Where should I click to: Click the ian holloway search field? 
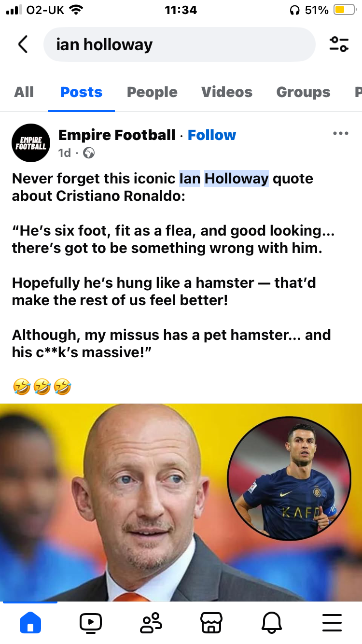pyautogui.click(x=179, y=44)
